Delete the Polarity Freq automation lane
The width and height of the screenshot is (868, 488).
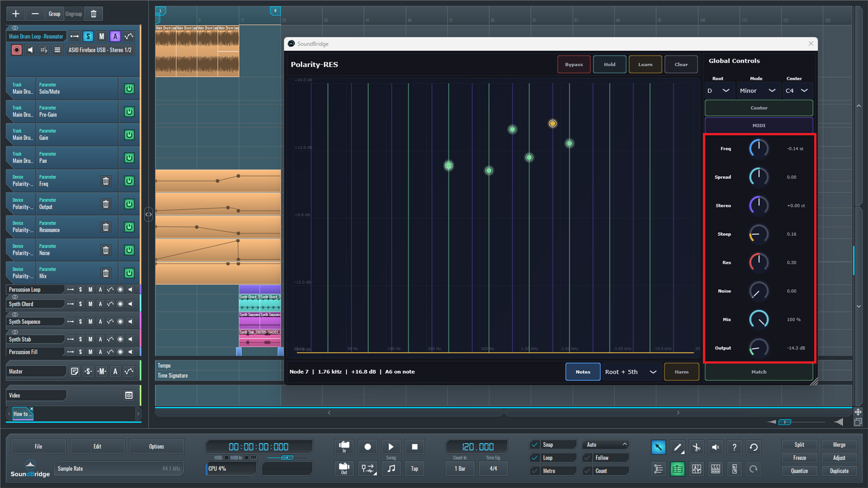106,181
